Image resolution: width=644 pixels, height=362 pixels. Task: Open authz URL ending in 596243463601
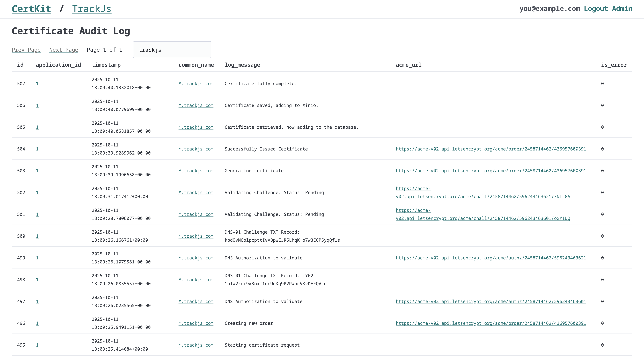click(491, 301)
